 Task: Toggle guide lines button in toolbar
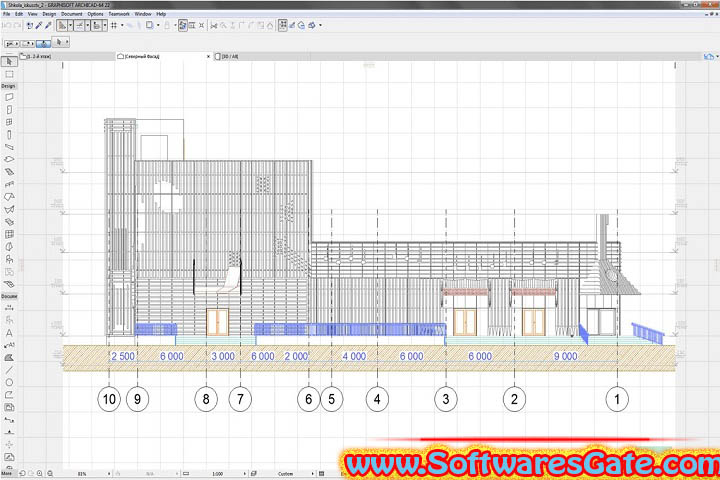click(x=62, y=26)
